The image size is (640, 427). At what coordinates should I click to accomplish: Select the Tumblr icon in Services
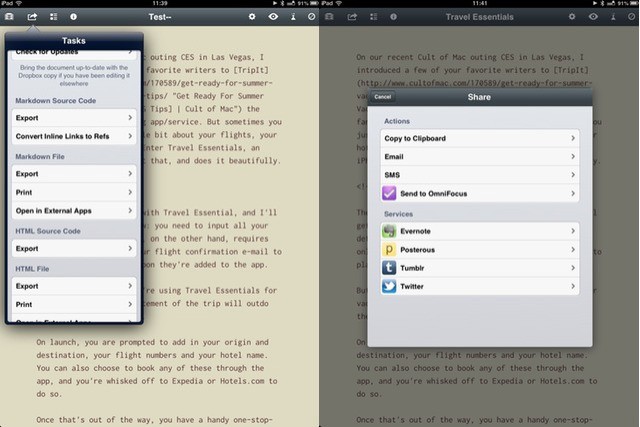point(390,267)
